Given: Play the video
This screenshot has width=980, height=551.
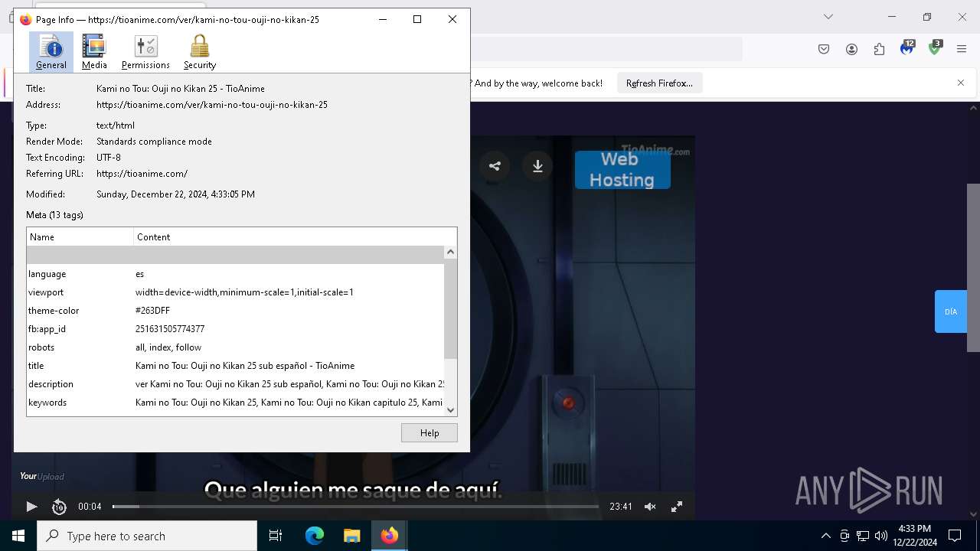Looking at the screenshot, I should (31, 507).
